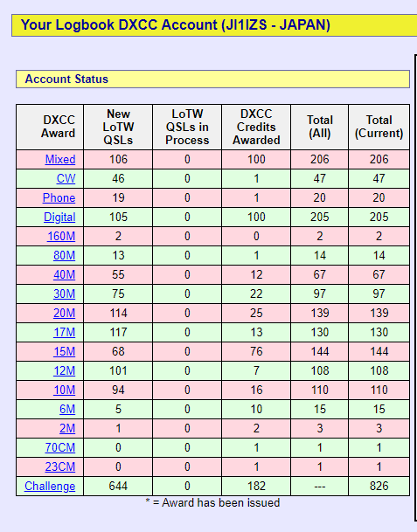This screenshot has height=532, width=417.
Task: Click the LoTW QSLs in Process column header
Action: (x=187, y=127)
